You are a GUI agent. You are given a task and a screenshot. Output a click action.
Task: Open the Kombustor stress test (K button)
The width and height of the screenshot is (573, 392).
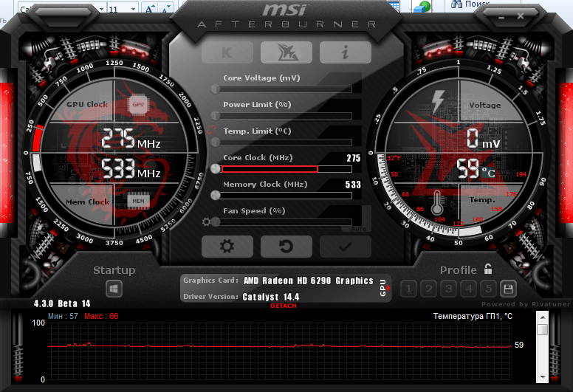tap(227, 52)
